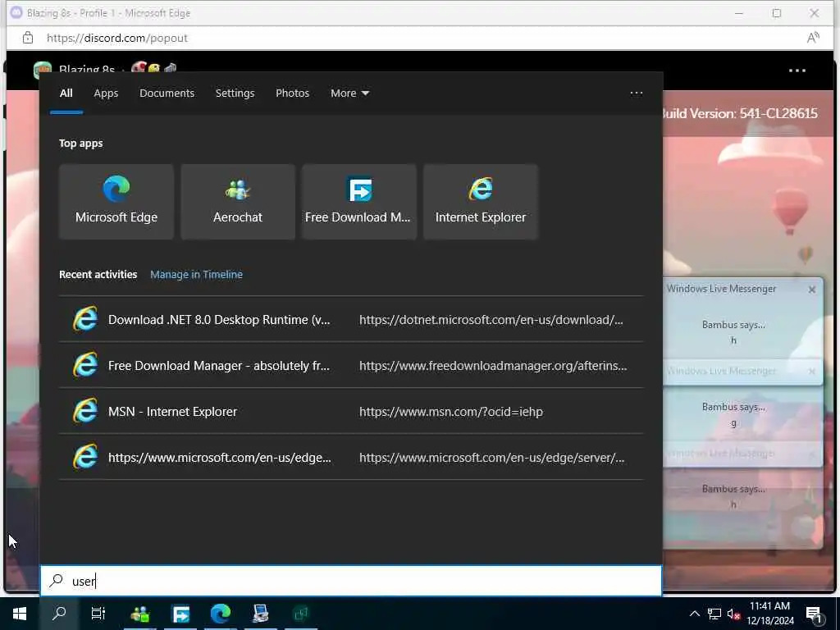Screen dimensions: 840x630
Task: Switch to the Settings search tab
Action: coord(235,94)
